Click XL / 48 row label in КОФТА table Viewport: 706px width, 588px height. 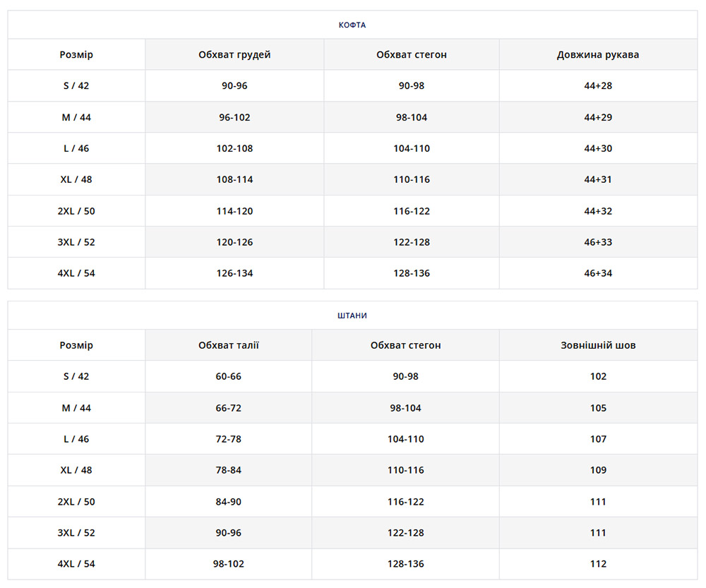(76, 179)
